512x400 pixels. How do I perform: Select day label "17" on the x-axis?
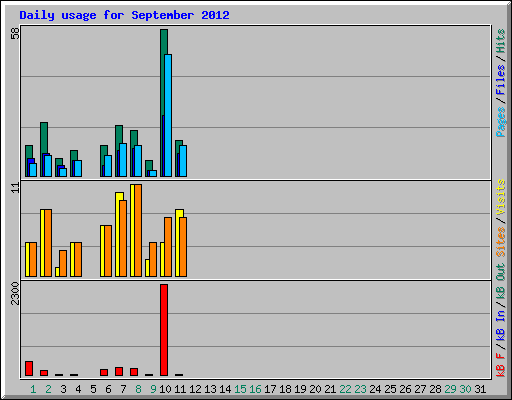pos(270,389)
